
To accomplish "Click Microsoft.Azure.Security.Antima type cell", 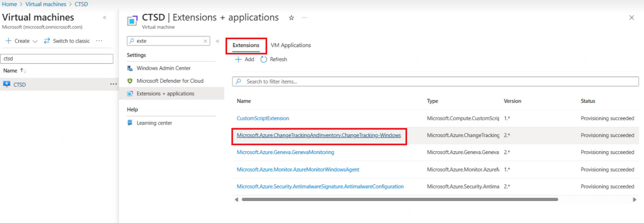I will (463, 186).
